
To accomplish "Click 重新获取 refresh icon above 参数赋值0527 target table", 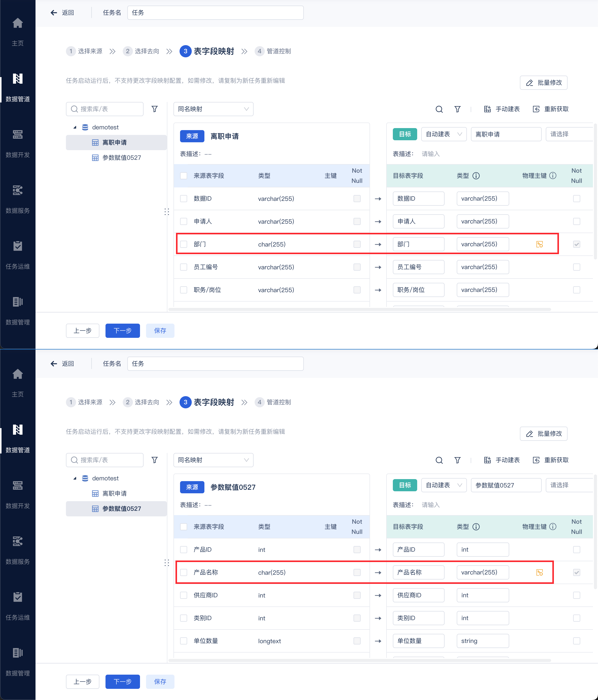I will [x=536, y=460].
